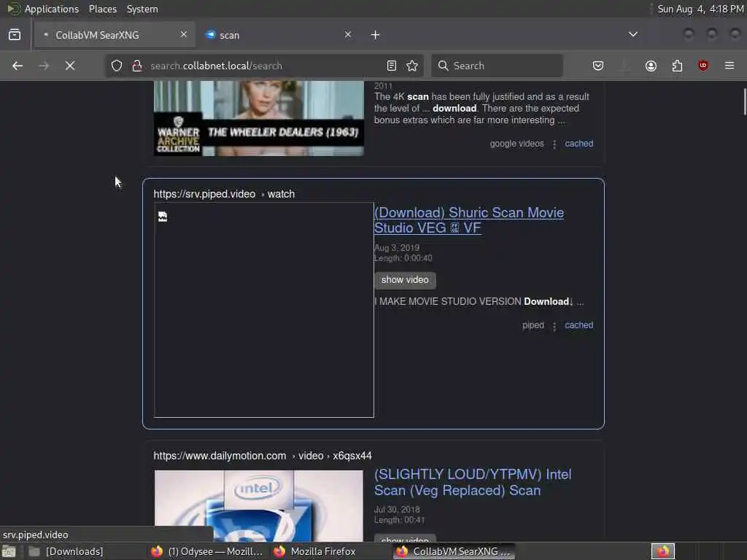
Task: Click the 'google videos' engine label
Action: coord(517,144)
